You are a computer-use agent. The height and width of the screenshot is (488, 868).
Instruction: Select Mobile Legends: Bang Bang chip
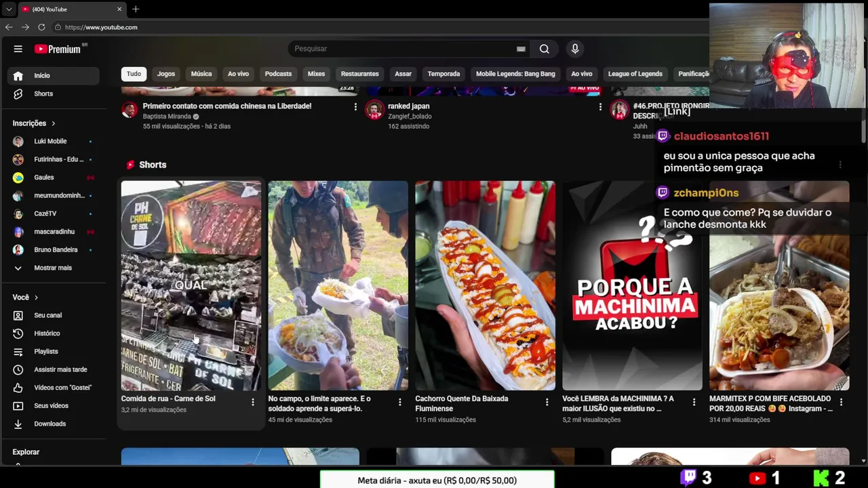[515, 74]
